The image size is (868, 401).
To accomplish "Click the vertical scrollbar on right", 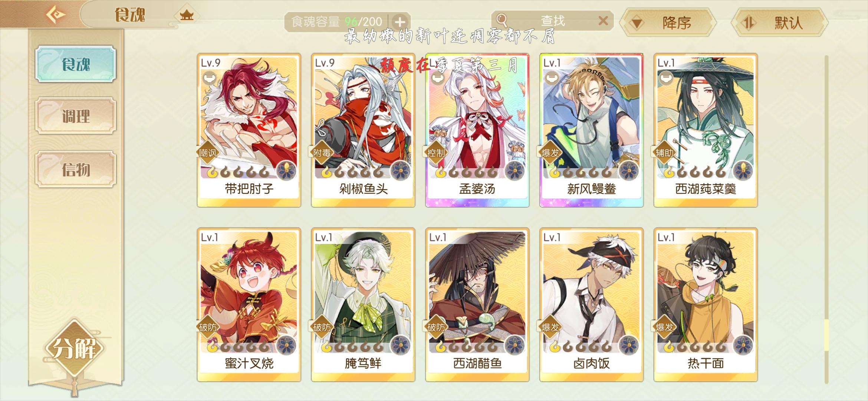I will click(826, 219).
